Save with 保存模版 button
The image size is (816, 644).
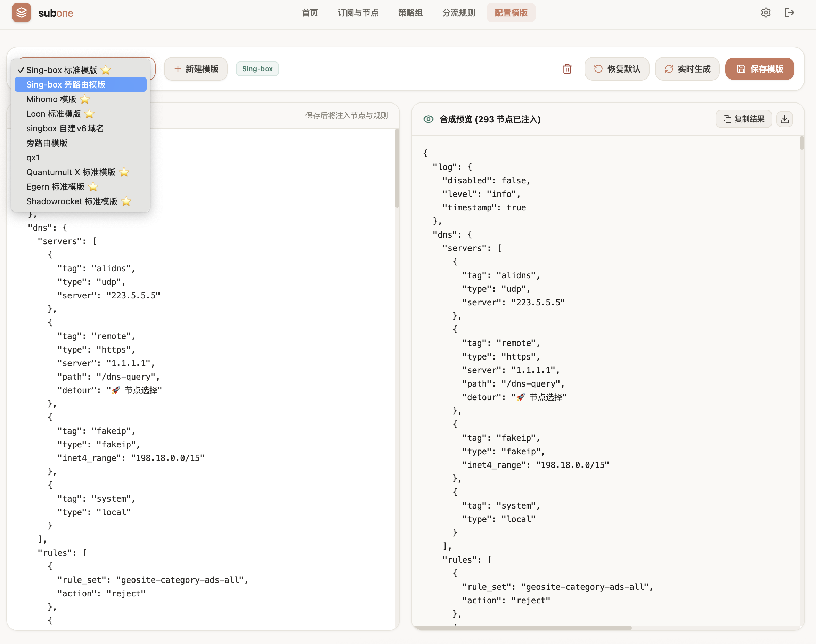click(x=760, y=69)
